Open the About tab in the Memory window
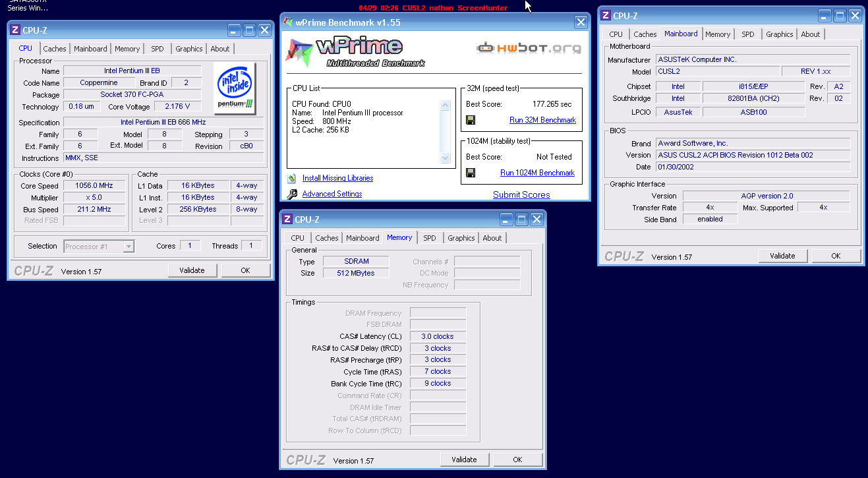This screenshot has height=478, width=868. pos(492,238)
